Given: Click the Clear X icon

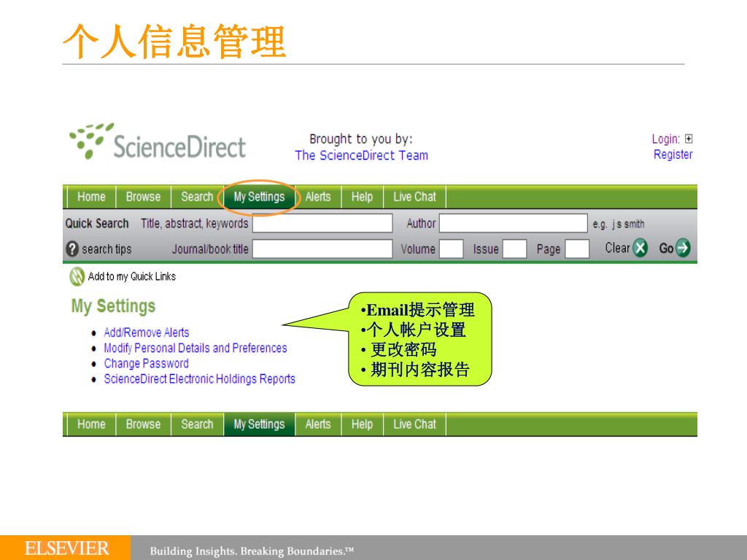Looking at the screenshot, I should (640, 248).
